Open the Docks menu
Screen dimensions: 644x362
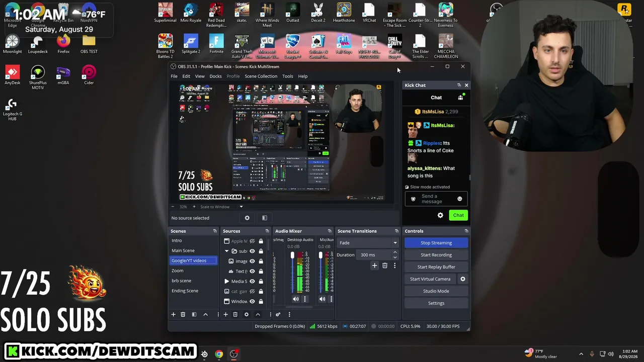215,76
